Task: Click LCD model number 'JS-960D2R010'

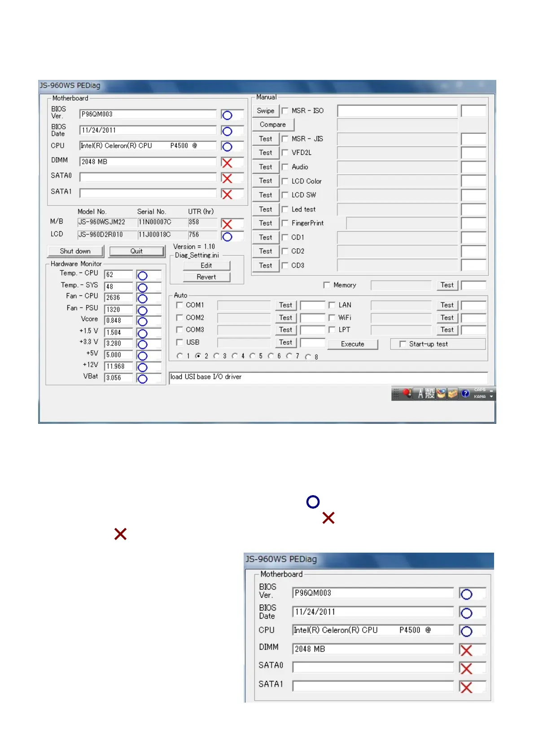Action: [101, 234]
